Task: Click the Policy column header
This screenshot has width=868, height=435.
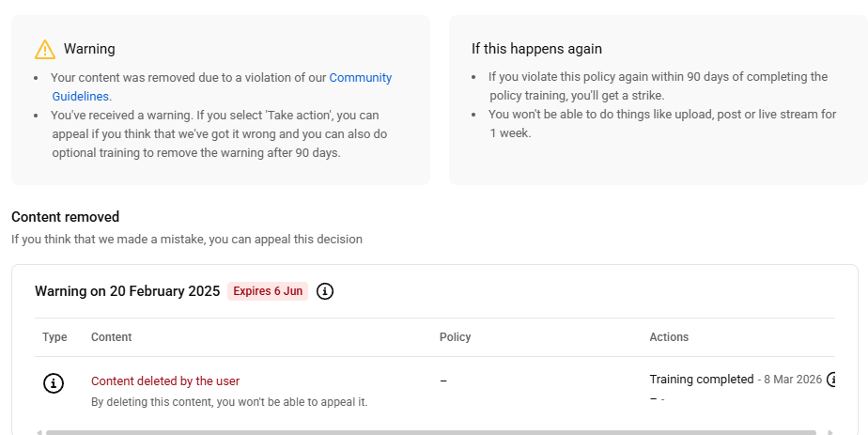Action: (x=455, y=337)
